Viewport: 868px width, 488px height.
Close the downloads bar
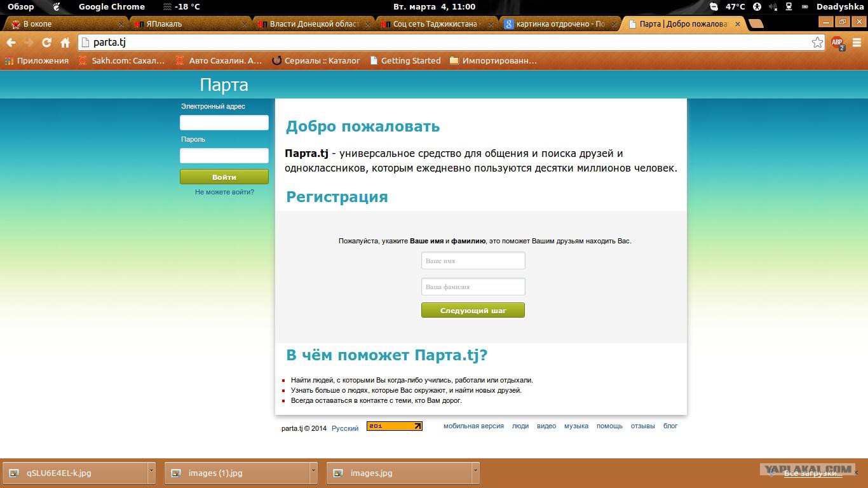pyautogui.click(x=856, y=473)
